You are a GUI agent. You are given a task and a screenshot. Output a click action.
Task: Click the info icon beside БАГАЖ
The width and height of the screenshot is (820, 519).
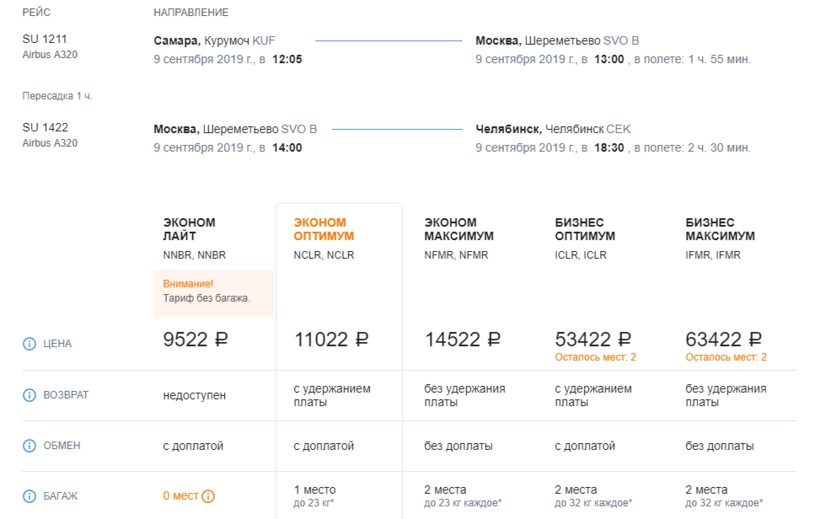(29, 496)
